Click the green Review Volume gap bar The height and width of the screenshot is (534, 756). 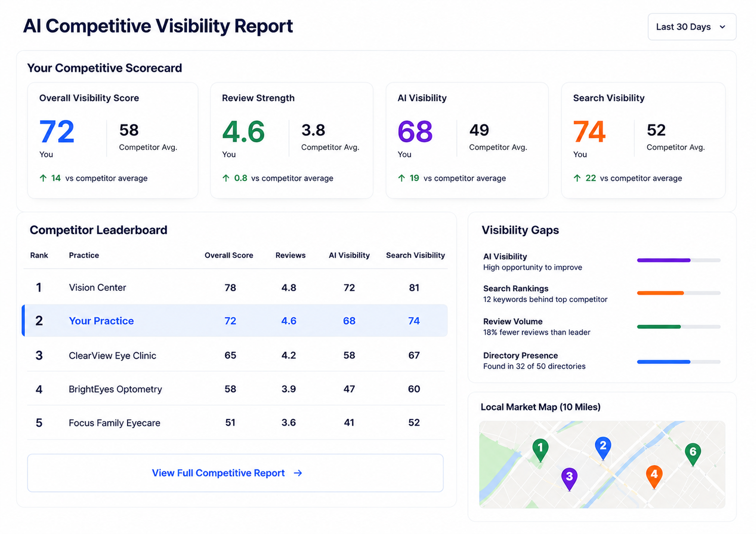coord(678,327)
